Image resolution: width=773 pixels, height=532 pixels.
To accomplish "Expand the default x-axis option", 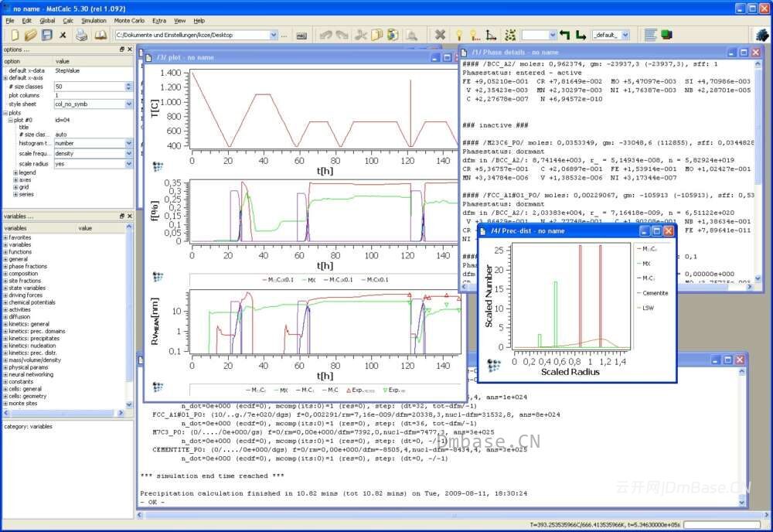I will click(x=5, y=78).
